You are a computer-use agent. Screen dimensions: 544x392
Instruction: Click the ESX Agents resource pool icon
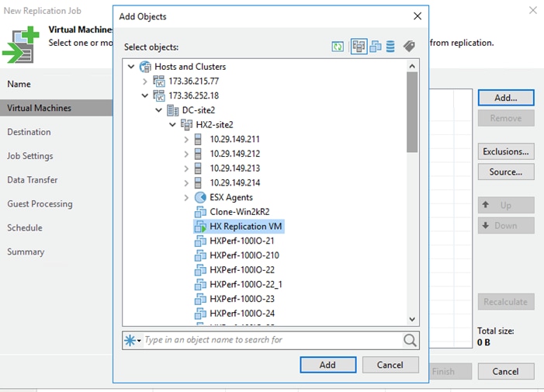pyautogui.click(x=200, y=197)
